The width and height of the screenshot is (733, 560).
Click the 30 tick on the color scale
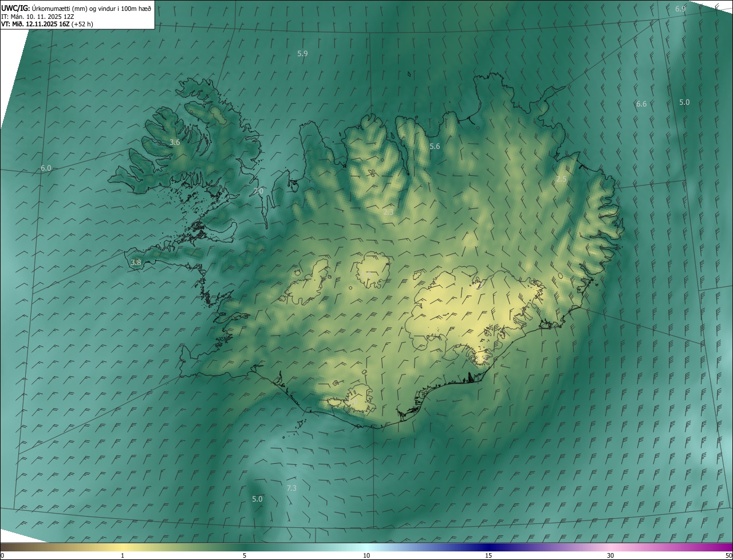[610, 555]
